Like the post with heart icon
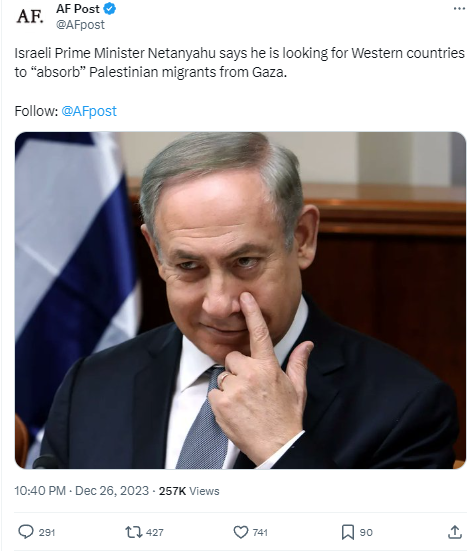The image size is (475, 551). pos(241,532)
